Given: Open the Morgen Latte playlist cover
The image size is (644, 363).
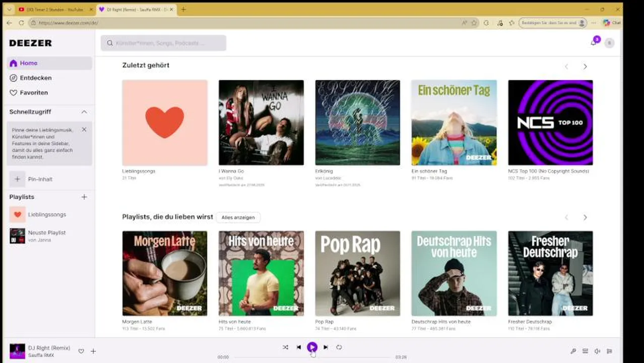Looking at the screenshot, I should 165,273.
